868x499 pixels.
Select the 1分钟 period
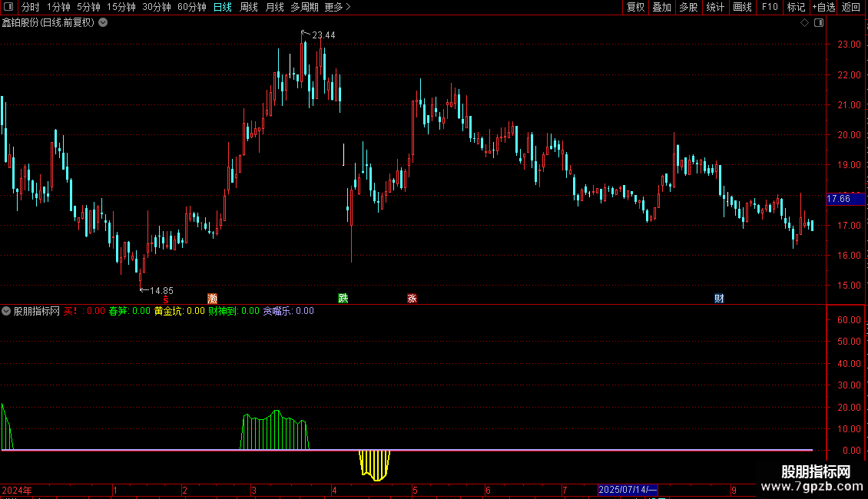(x=58, y=7)
